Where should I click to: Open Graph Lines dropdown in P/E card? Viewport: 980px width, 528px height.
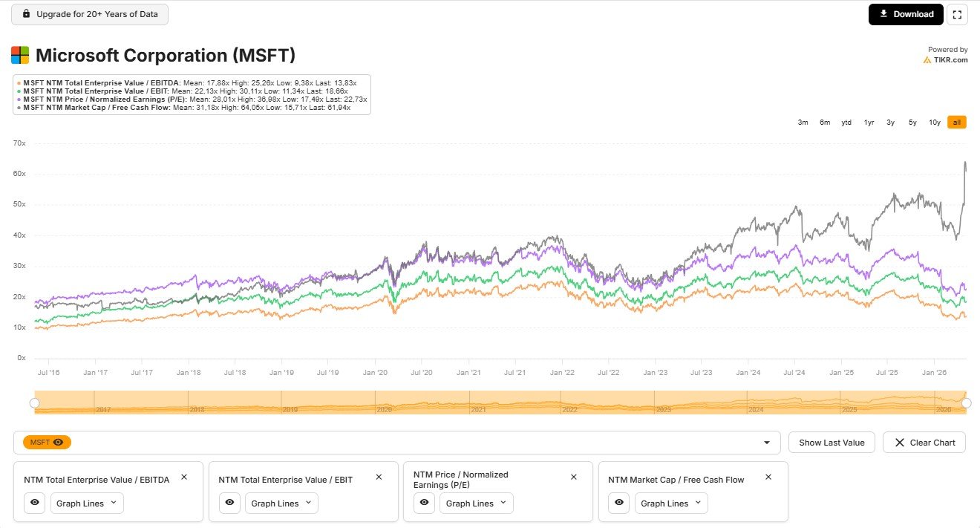(x=476, y=503)
